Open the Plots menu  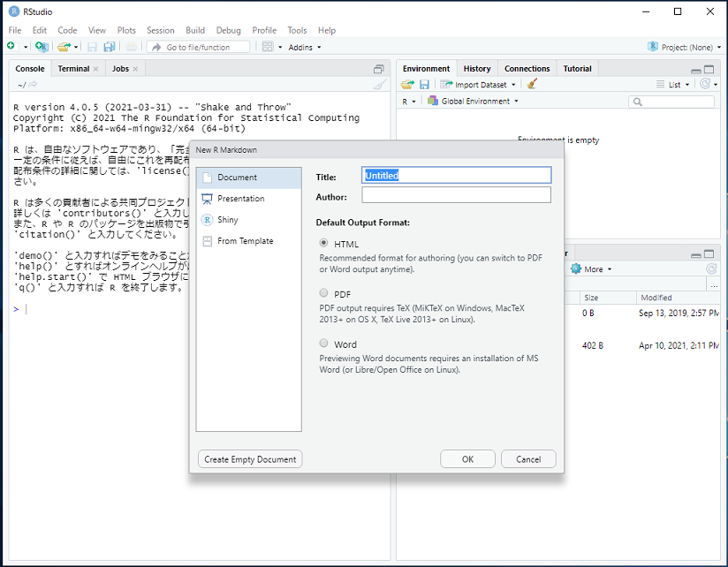pos(126,30)
